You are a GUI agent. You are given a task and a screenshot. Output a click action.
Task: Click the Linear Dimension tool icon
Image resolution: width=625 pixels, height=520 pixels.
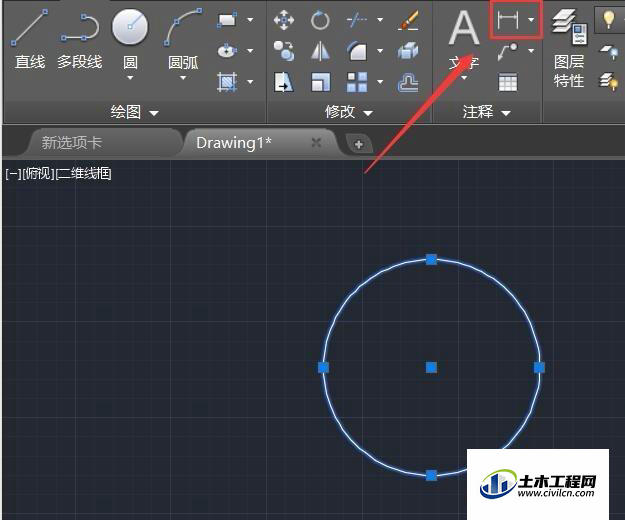[x=508, y=20]
